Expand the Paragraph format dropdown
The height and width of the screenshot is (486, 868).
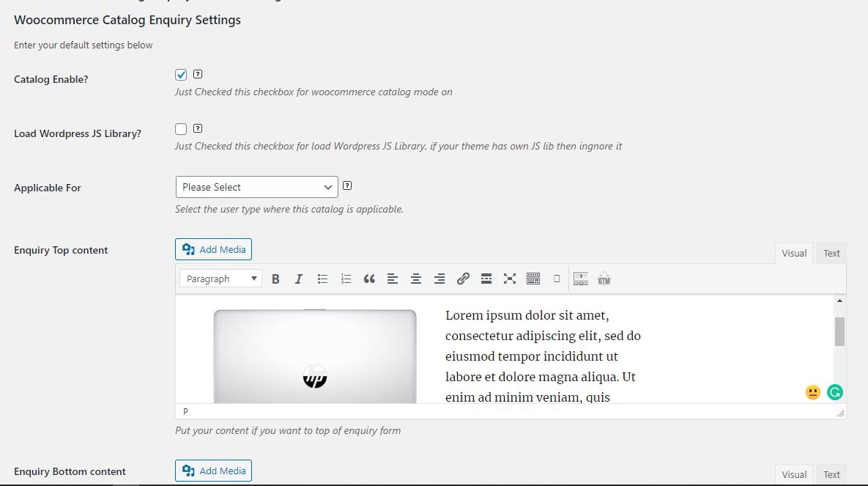(x=221, y=279)
